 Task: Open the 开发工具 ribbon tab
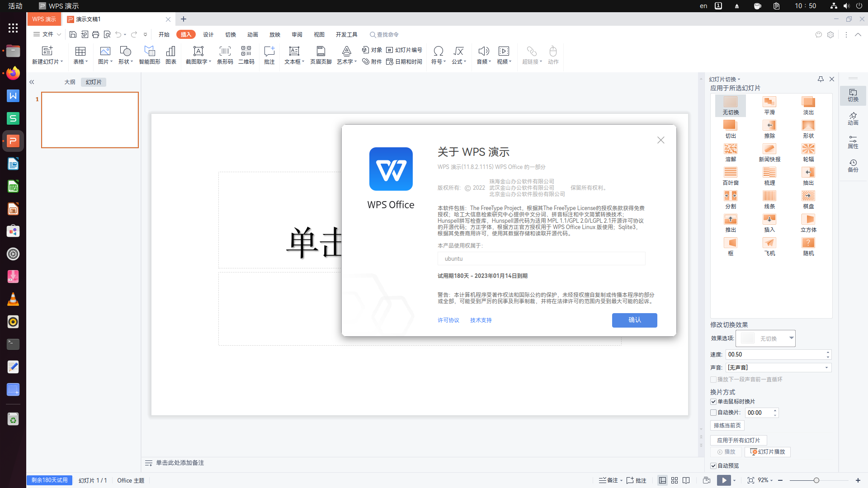[x=347, y=35]
